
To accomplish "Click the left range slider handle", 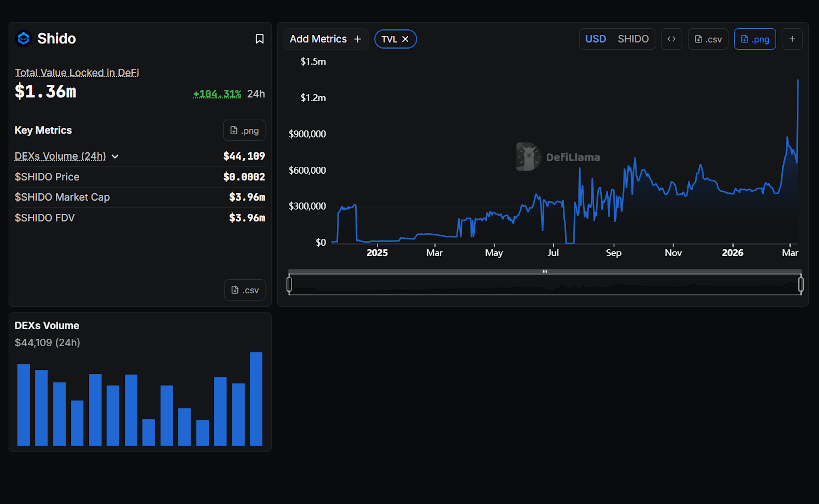I will (289, 285).
